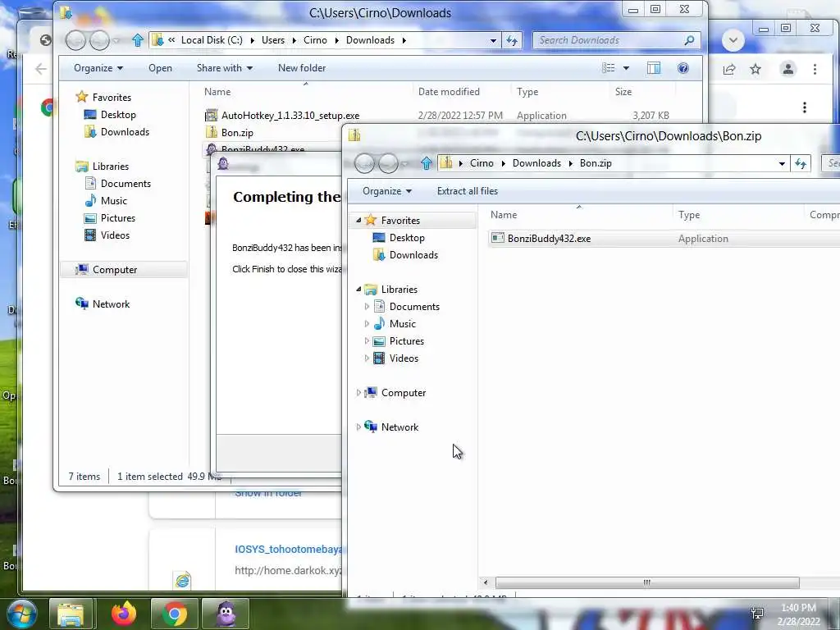Sort by Size column
This screenshot has height=630, width=840.
[x=623, y=92]
